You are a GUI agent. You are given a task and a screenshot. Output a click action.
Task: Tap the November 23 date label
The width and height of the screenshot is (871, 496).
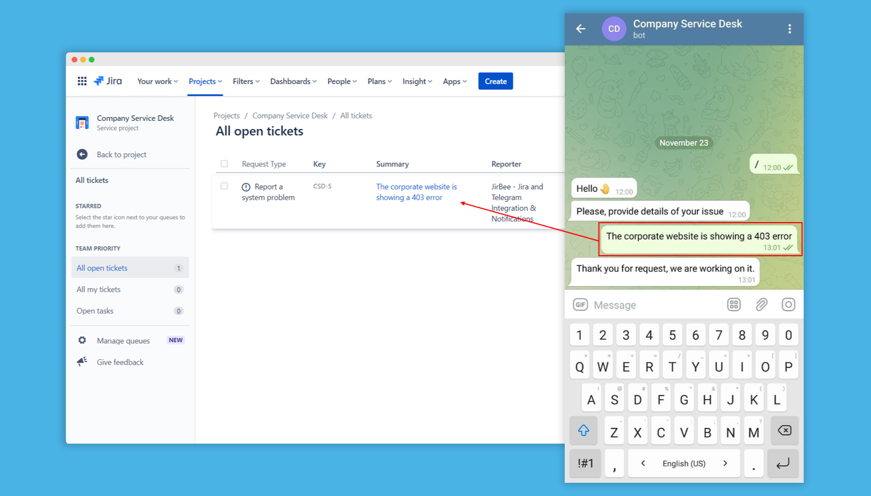tap(684, 143)
